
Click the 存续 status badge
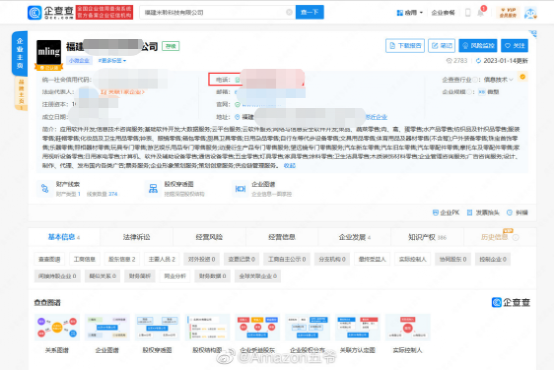point(171,46)
